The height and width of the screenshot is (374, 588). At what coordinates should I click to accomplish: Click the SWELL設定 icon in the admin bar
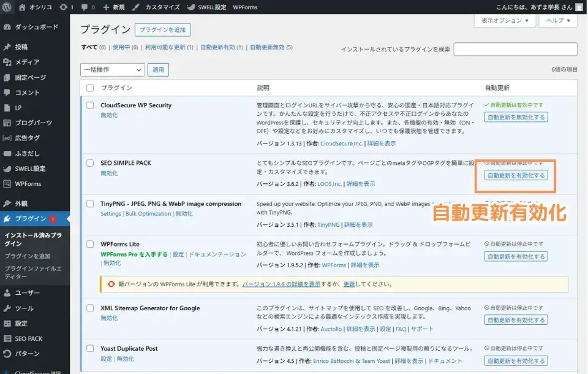pos(190,8)
